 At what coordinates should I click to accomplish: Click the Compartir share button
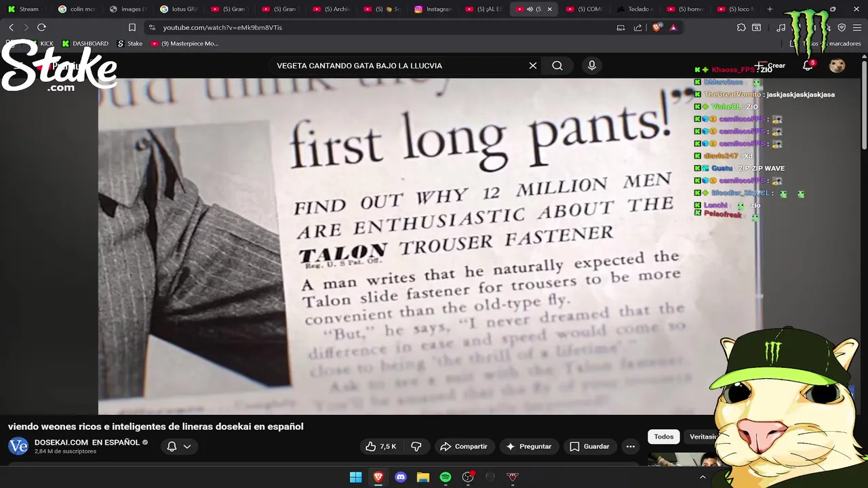pyautogui.click(x=464, y=447)
